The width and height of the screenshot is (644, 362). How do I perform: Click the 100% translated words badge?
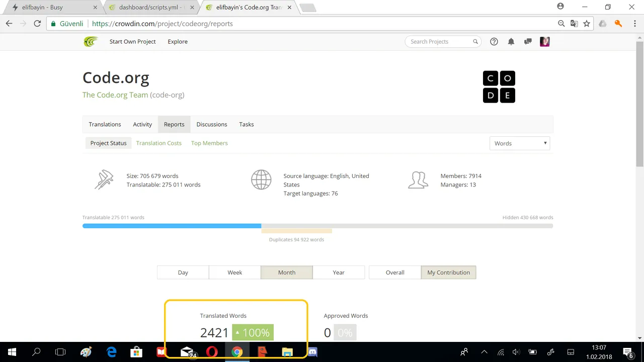253,333
